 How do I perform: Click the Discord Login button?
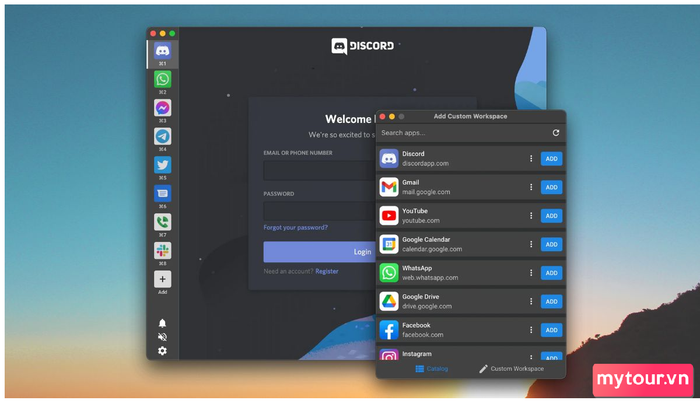tap(320, 252)
